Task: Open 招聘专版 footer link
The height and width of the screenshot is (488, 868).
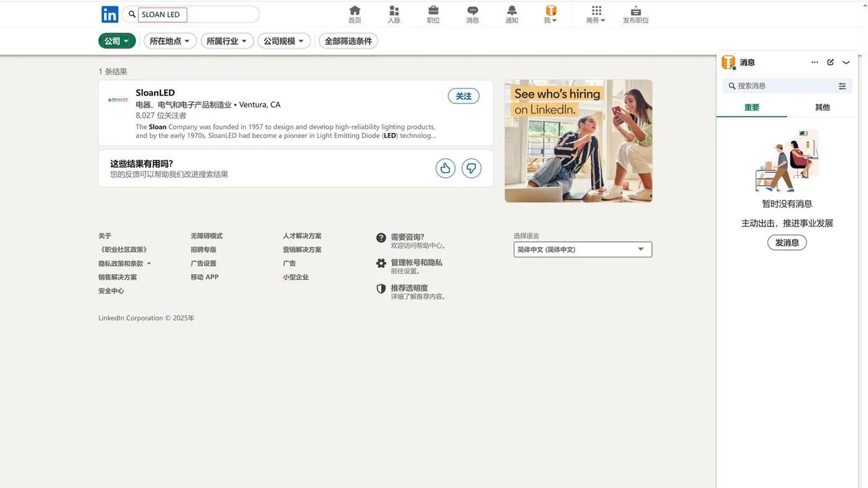Action: pyautogui.click(x=204, y=250)
